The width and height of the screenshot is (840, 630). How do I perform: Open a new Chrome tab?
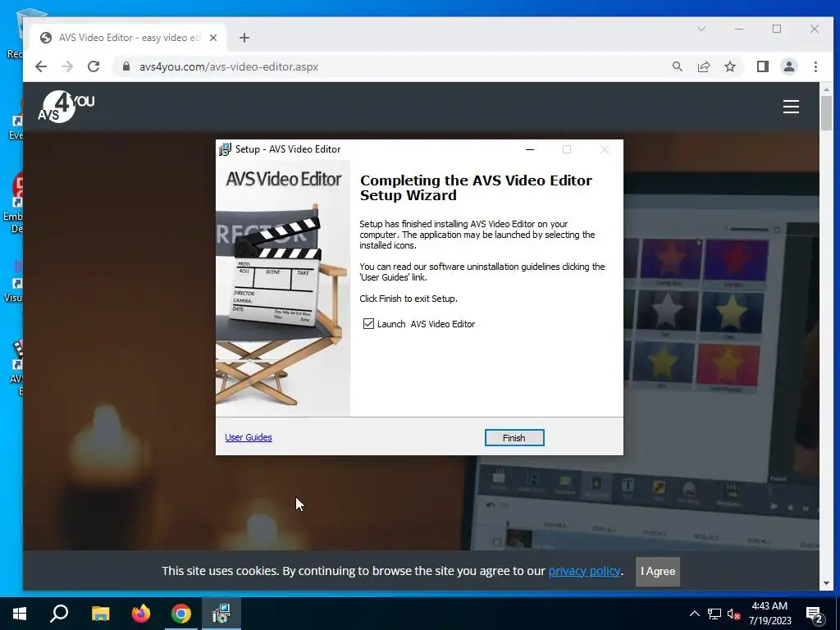[244, 38]
